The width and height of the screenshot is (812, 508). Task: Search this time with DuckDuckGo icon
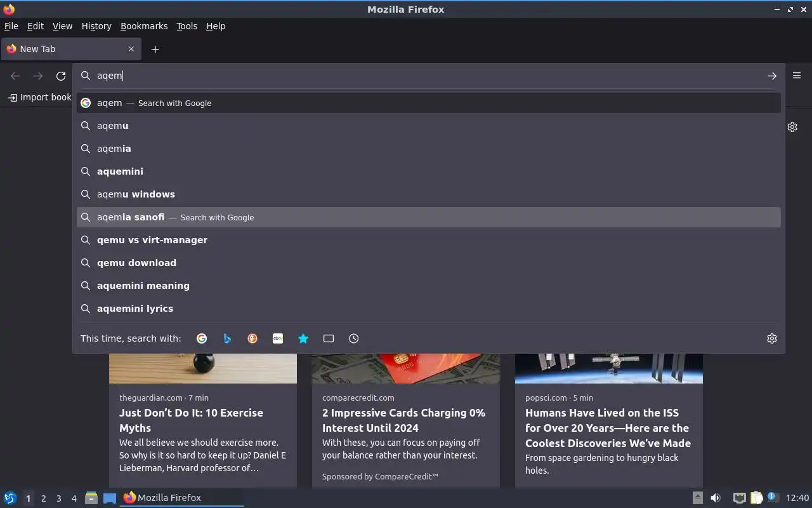[x=252, y=338]
